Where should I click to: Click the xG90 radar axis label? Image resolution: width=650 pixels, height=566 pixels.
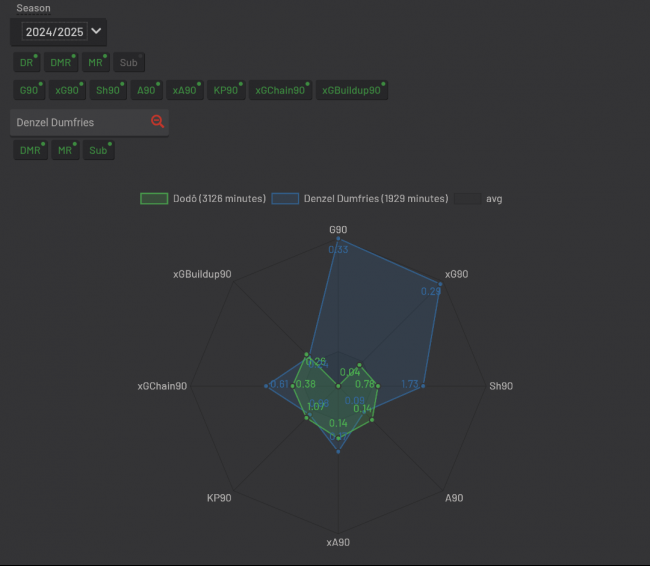click(456, 274)
